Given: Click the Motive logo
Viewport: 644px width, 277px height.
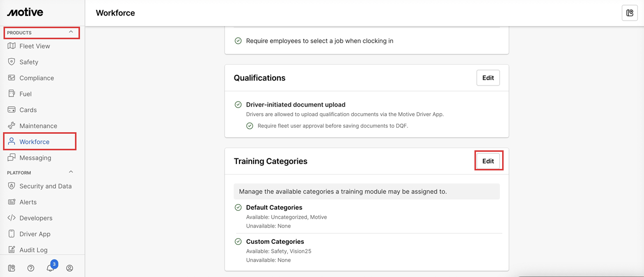Looking at the screenshot, I should [x=25, y=13].
